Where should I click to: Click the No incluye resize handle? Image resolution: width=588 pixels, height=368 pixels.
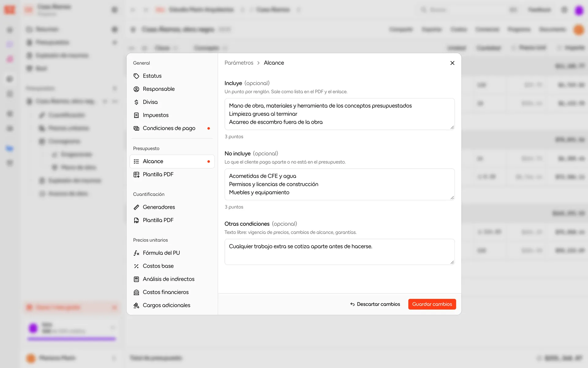(x=452, y=198)
